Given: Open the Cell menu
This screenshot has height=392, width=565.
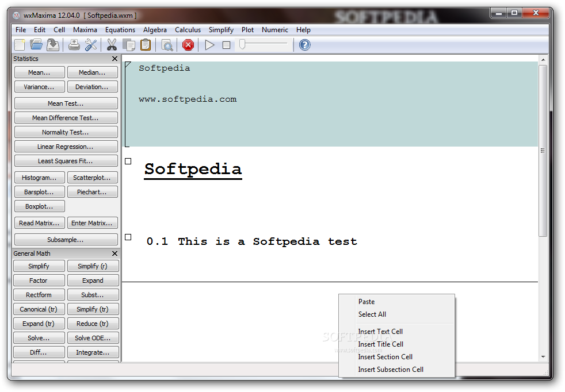Looking at the screenshot, I should point(59,30).
